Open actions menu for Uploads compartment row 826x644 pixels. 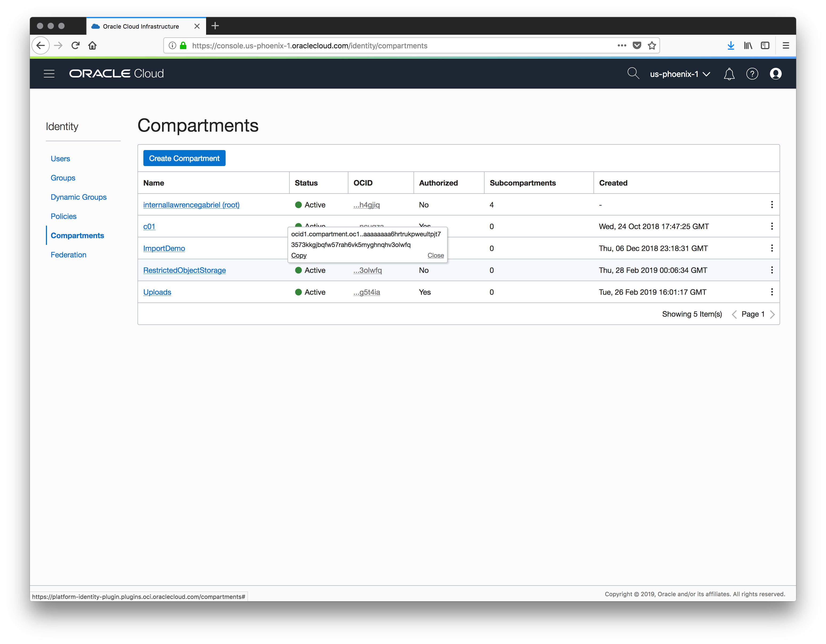(772, 292)
